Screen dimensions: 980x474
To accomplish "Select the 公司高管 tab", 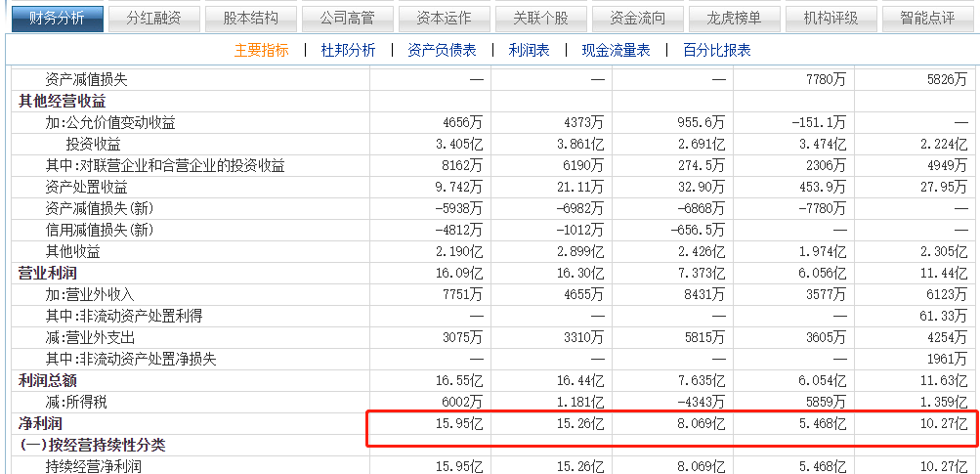I will point(347,18).
